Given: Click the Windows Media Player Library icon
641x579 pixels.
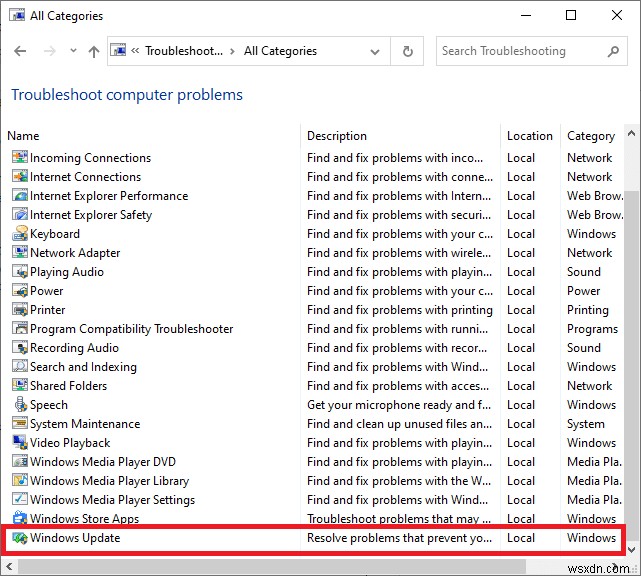Looking at the screenshot, I should click(20, 480).
